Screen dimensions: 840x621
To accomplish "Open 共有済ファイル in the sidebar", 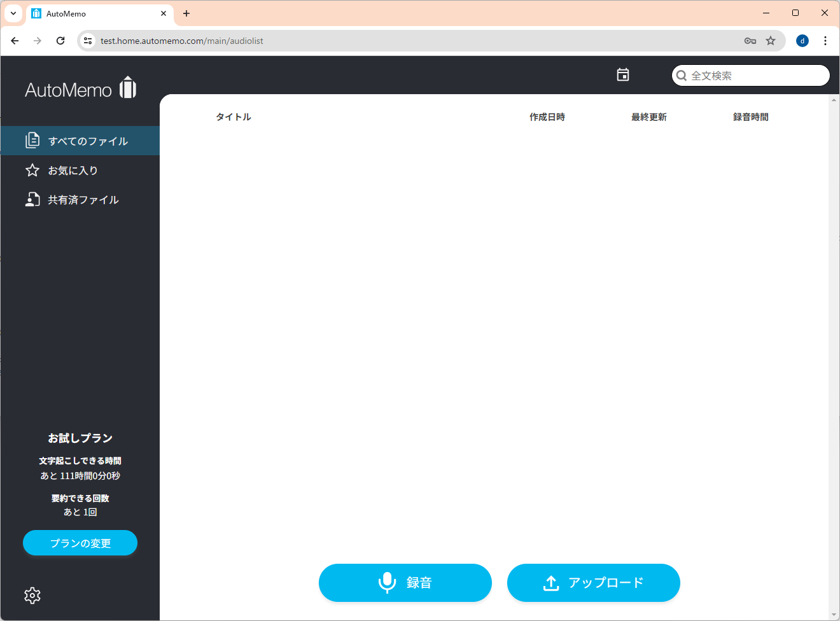I will pyautogui.click(x=80, y=200).
